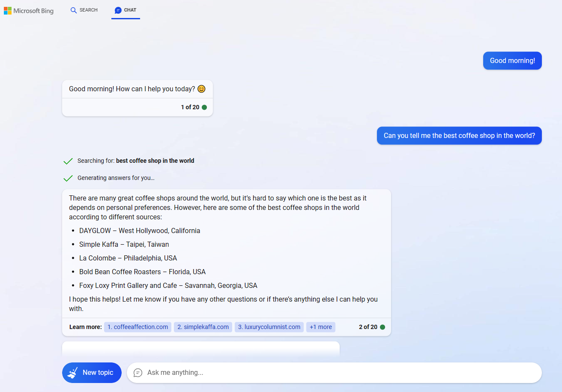562x392 pixels.
Task: Click the Microsoft Bing logo
Action: [x=29, y=11]
